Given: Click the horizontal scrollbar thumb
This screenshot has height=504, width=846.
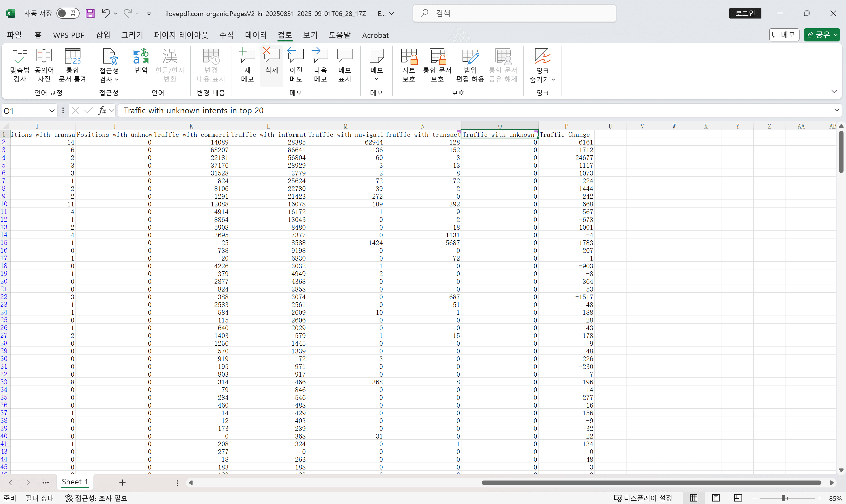Looking at the screenshot, I should 651,483.
